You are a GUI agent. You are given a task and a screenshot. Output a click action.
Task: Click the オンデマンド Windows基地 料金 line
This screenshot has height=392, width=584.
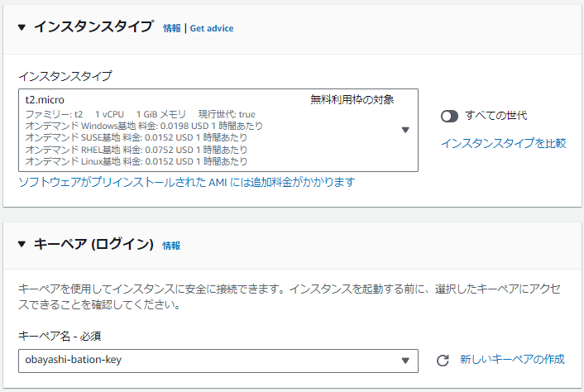[144, 126]
